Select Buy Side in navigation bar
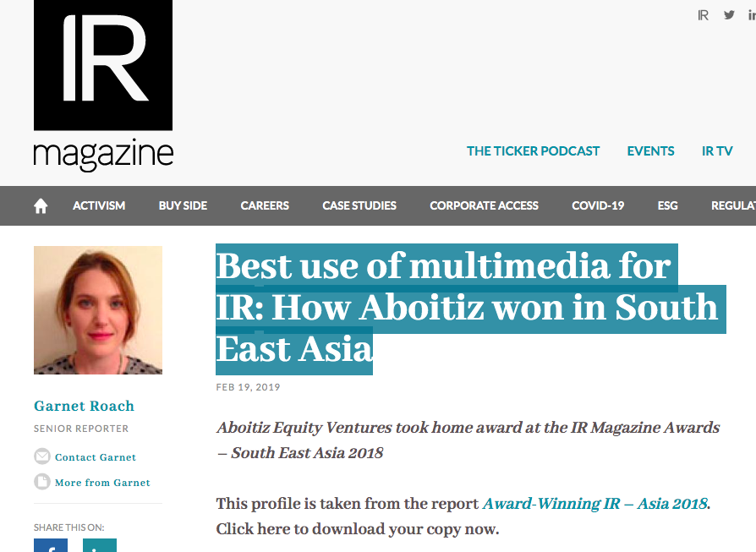Viewport: 756px width, 552px height. (x=183, y=205)
